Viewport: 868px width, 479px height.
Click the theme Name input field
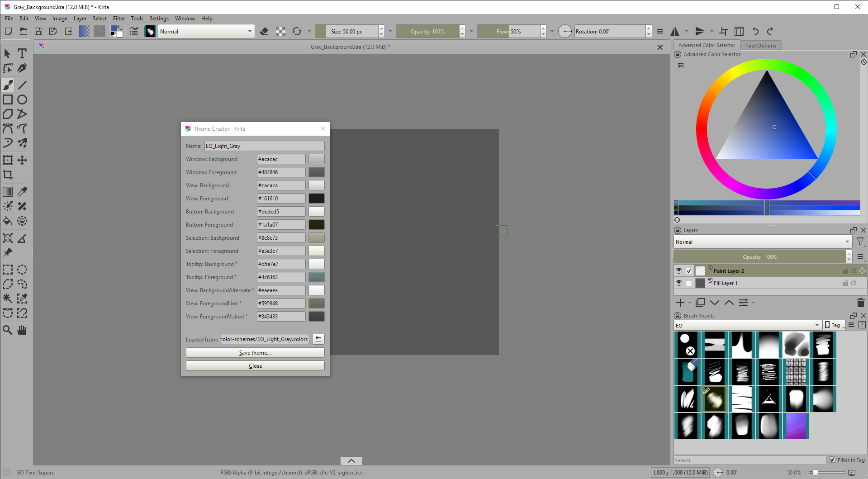pos(265,146)
